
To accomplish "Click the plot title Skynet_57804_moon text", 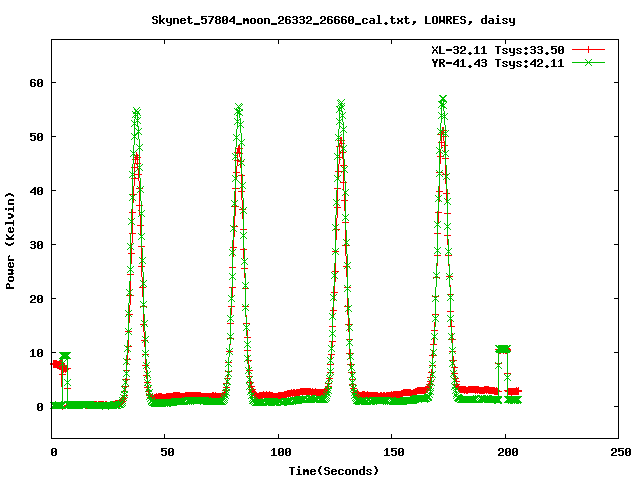I will pyautogui.click(x=320, y=19).
